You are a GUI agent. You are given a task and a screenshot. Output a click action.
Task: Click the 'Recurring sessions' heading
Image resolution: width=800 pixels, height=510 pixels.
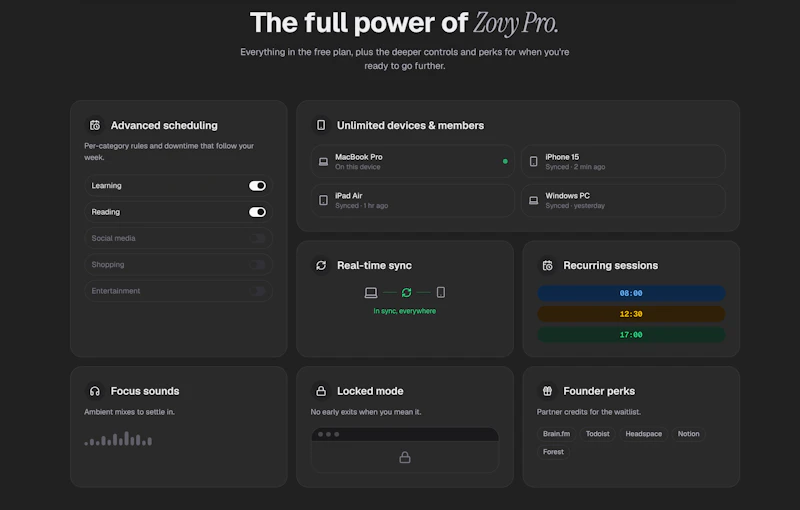[610, 266]
